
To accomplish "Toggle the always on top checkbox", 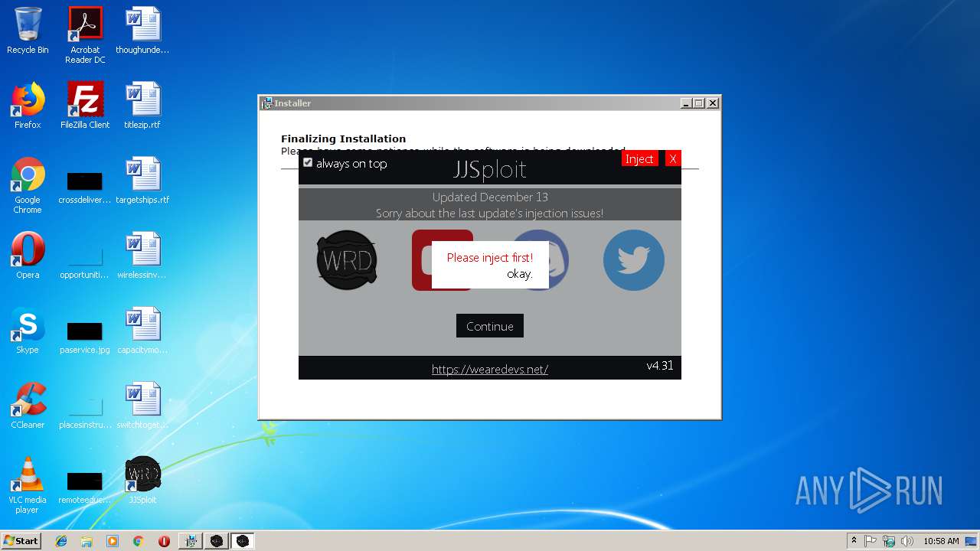I will point(308,162).
